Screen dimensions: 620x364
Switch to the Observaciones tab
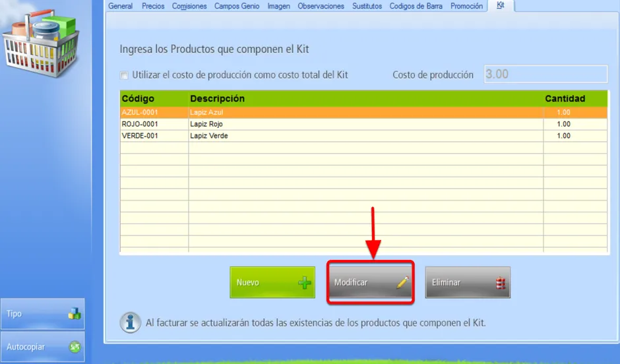point(321,6)
